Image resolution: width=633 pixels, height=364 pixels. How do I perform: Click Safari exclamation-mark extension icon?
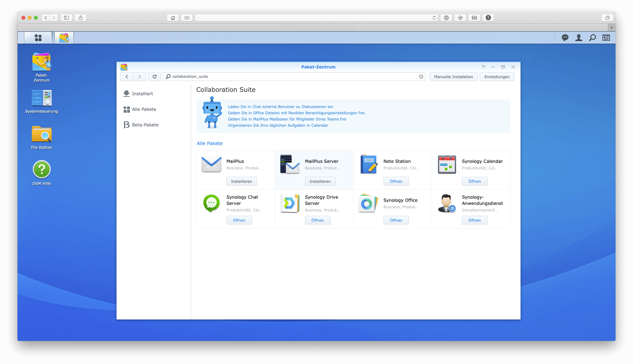[488, 18]
